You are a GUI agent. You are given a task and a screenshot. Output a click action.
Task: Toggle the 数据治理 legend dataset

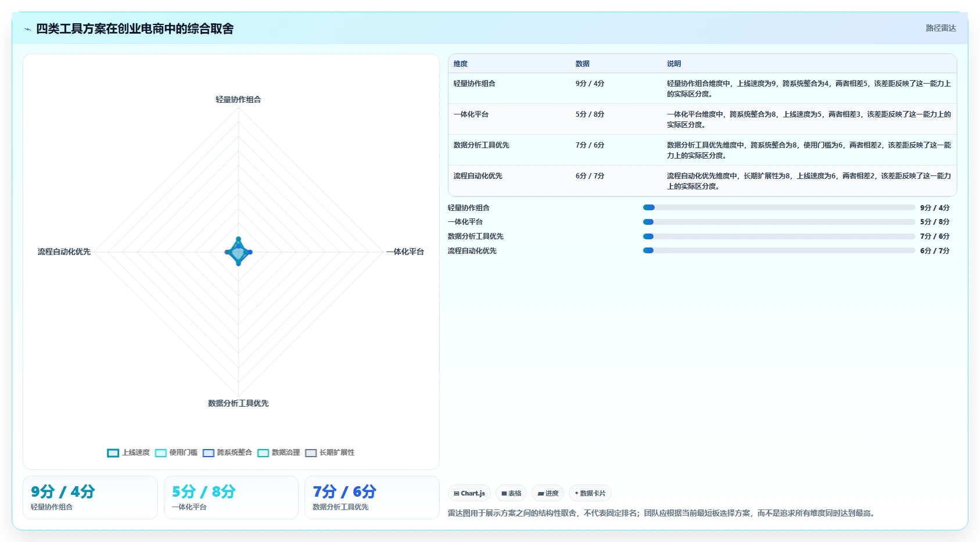[x=278, y=453]
